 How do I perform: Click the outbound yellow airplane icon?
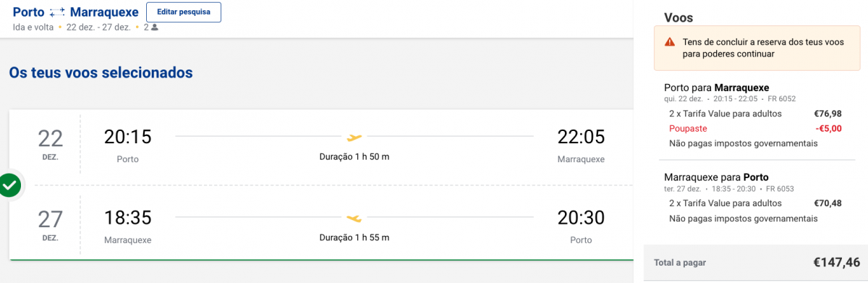pos(354,137)
